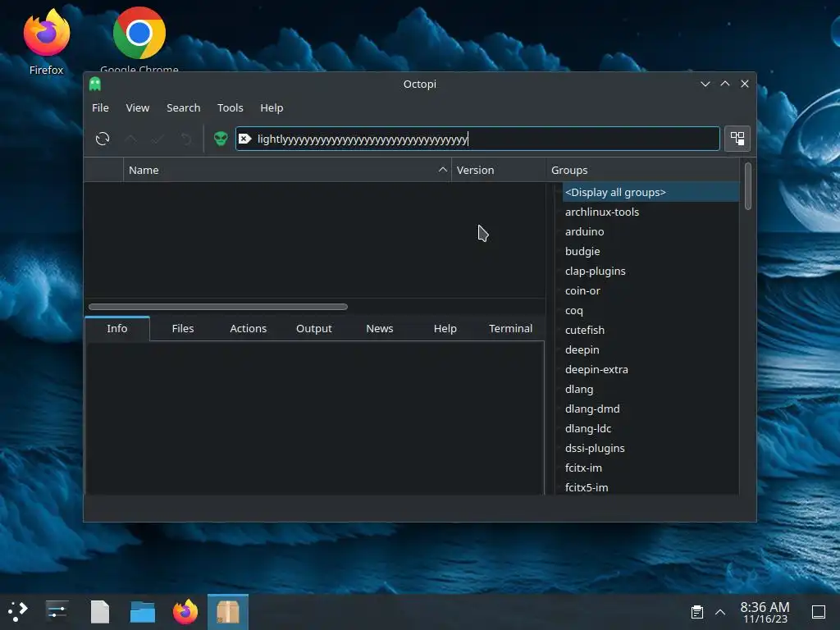Open Dolphin file manager taskbar icon
The image size is (840, 630).
(143, 611)
